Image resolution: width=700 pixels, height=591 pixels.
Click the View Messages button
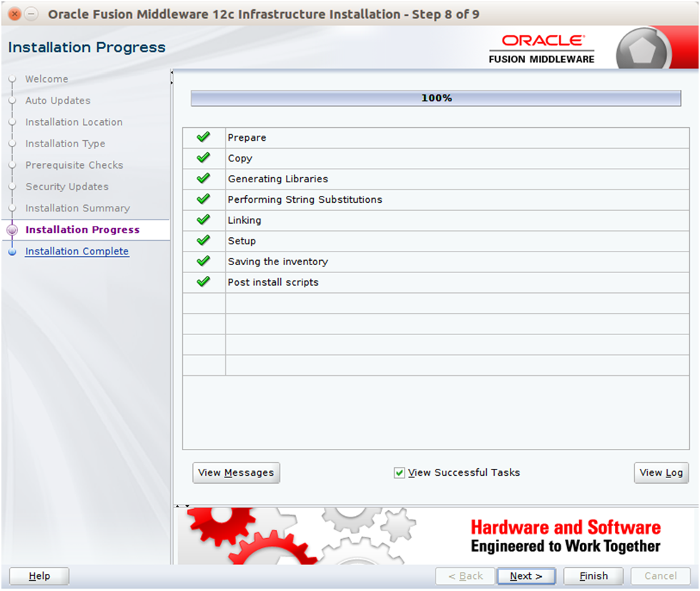pos(236,473)
